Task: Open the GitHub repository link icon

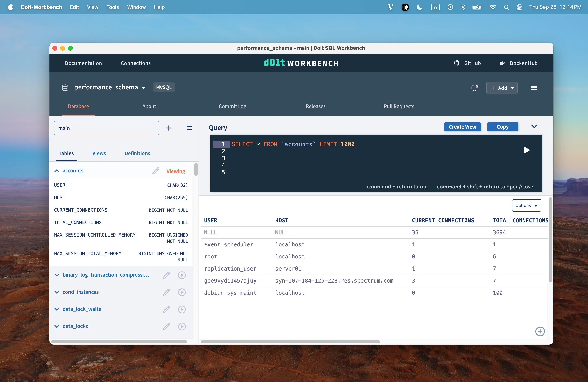Action: [457, 63]
